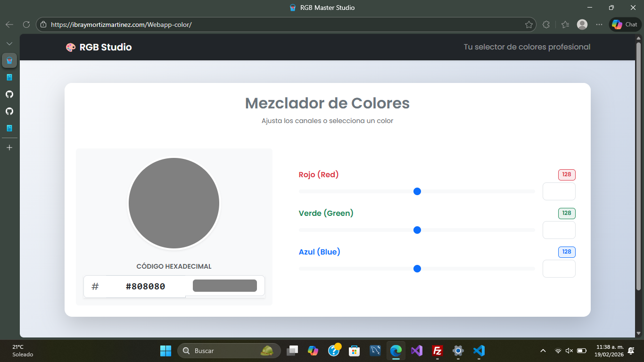Open FileZilla from the taskbar
Image resolution: width=644 pixels, height=362 pixels.
[437, 351]
